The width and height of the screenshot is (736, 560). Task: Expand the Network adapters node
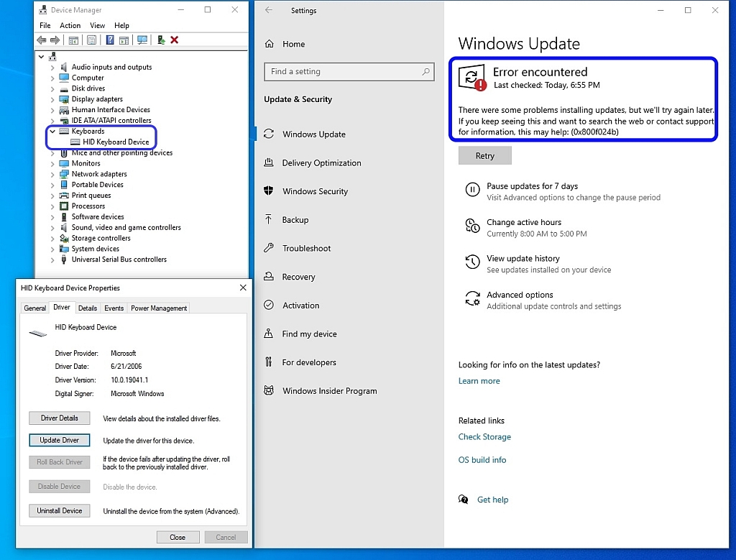coord(52,174)
